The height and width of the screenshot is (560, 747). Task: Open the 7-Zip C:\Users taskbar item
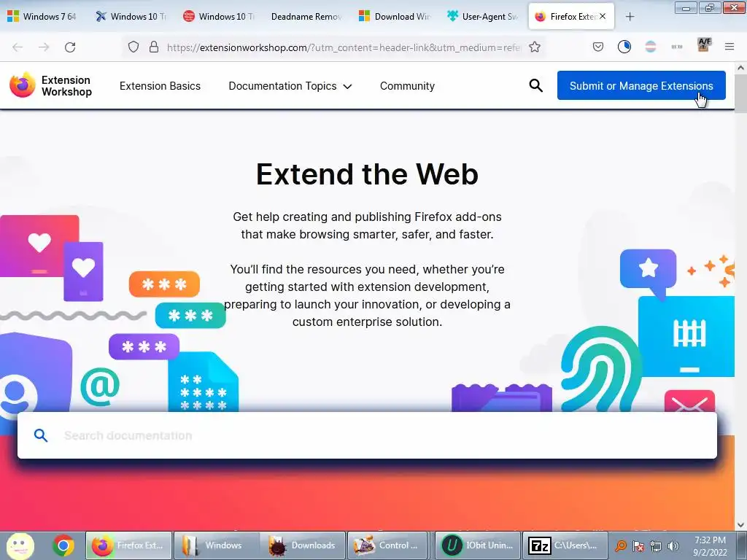565,545
